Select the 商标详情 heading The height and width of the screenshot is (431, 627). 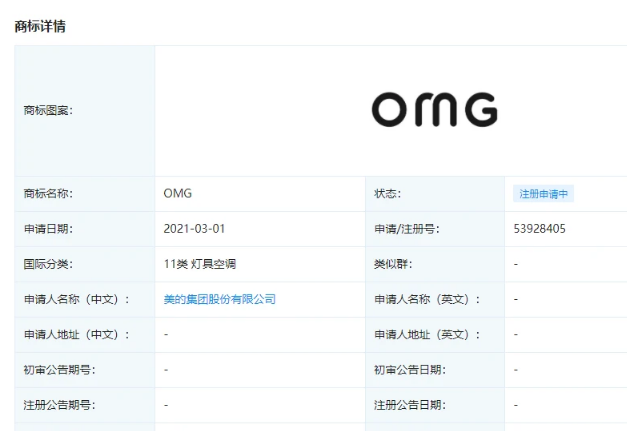pyautogui.click(x=40, y=26)
